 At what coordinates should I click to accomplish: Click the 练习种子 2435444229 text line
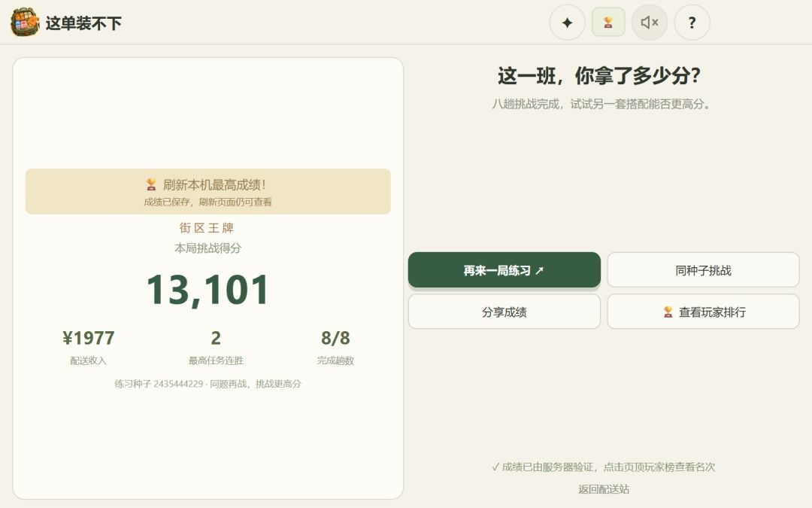[x=208, y=384]
